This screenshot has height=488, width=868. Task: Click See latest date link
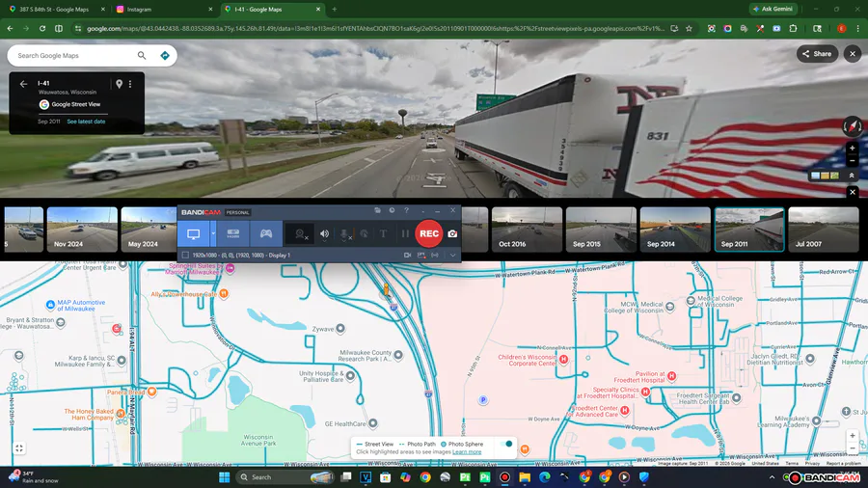tap(87, 122)
